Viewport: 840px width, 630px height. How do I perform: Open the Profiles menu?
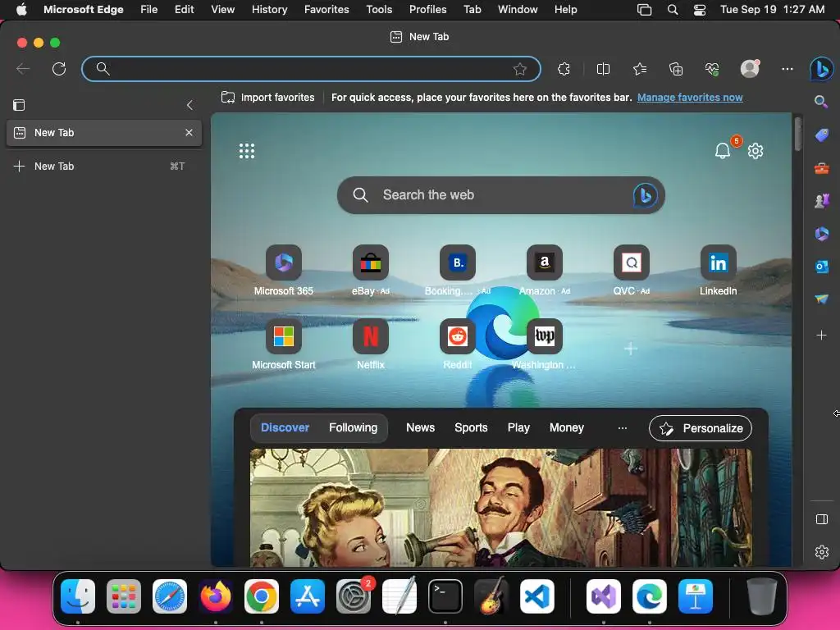(x=427, y=10)
